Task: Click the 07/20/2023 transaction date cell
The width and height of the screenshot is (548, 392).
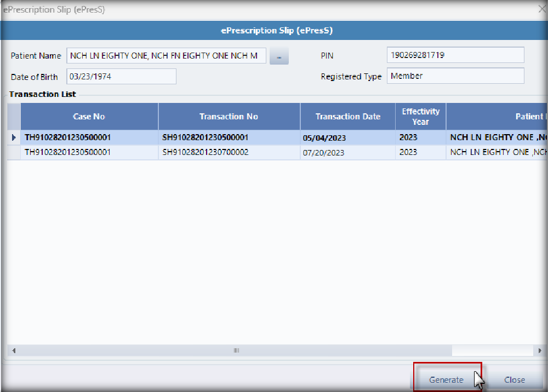Action: (347, 153)
